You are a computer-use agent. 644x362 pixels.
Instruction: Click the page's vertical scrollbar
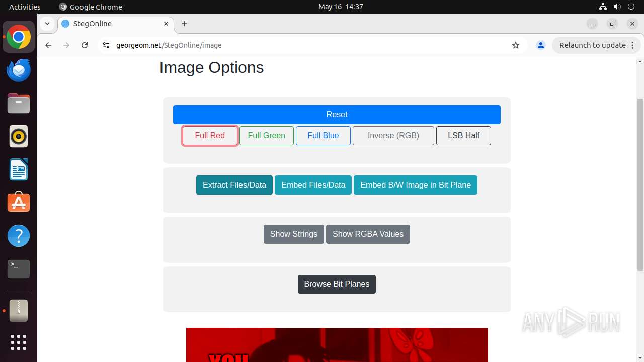coord(640,185)
